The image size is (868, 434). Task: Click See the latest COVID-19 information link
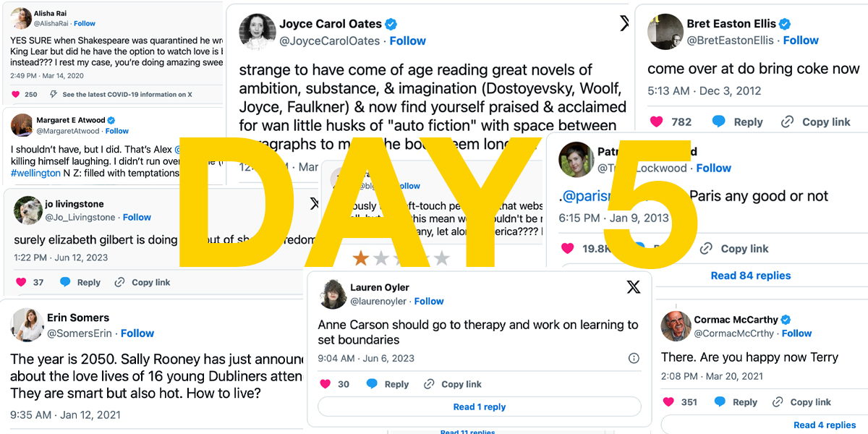[127, 94]
